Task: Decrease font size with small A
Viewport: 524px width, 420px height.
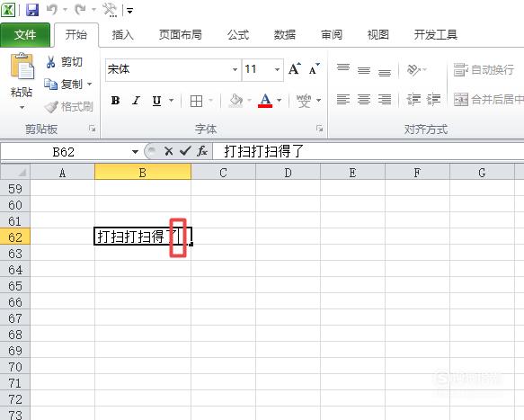Action: [315, 69]
